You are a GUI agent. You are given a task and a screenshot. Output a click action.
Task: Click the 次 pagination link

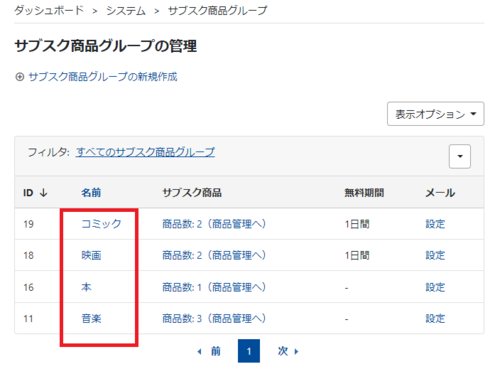click(283, 351)
